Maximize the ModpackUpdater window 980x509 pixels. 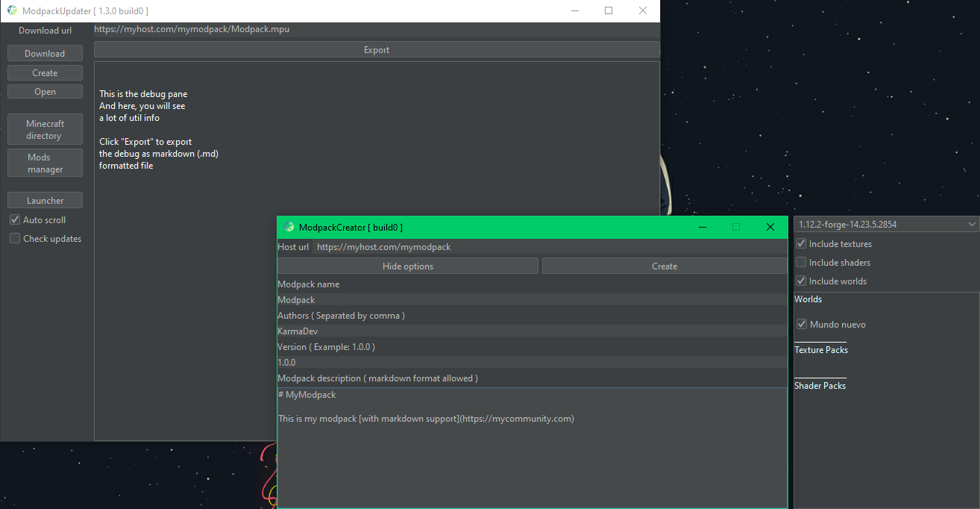pyautogui.click(x=609, y=10)
